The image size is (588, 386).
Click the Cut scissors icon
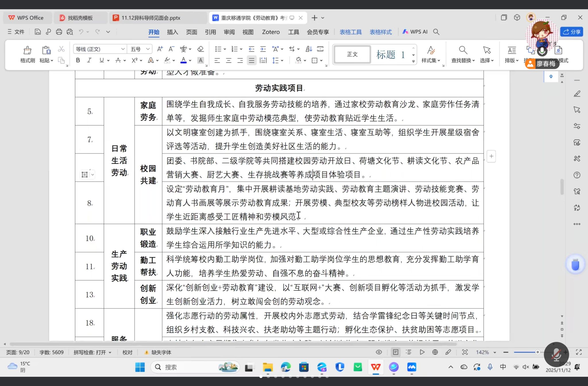pyautogui.click(x=61, y=49)
